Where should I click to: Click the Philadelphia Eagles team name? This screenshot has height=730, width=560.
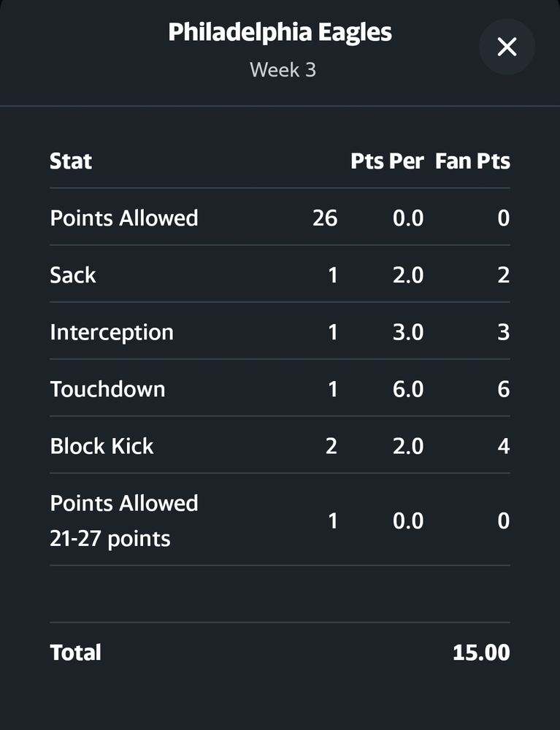tap(280, 32)
